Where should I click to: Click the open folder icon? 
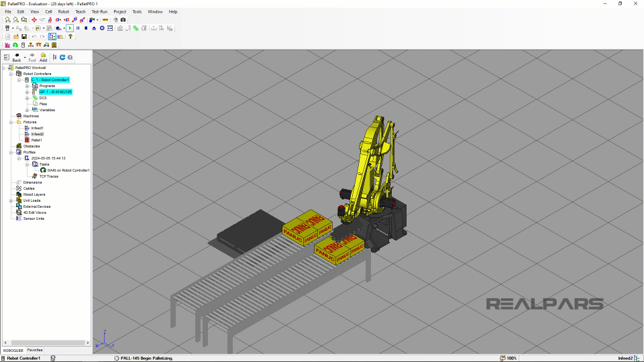[15, 36]
